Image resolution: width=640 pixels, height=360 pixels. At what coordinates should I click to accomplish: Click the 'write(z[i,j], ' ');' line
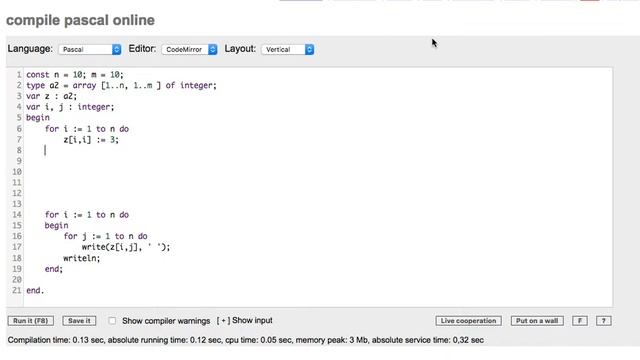126,247
